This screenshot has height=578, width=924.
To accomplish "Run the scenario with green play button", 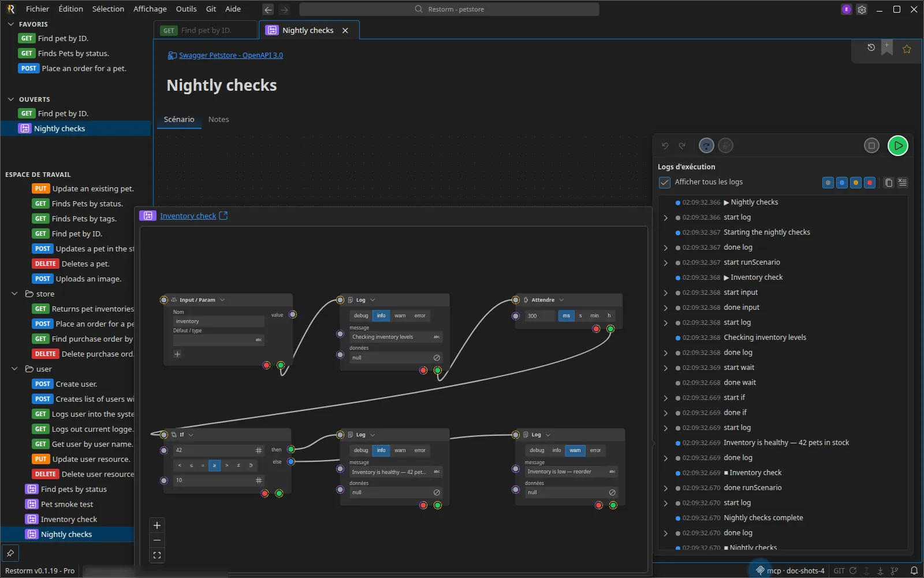I will pos(898,146).
